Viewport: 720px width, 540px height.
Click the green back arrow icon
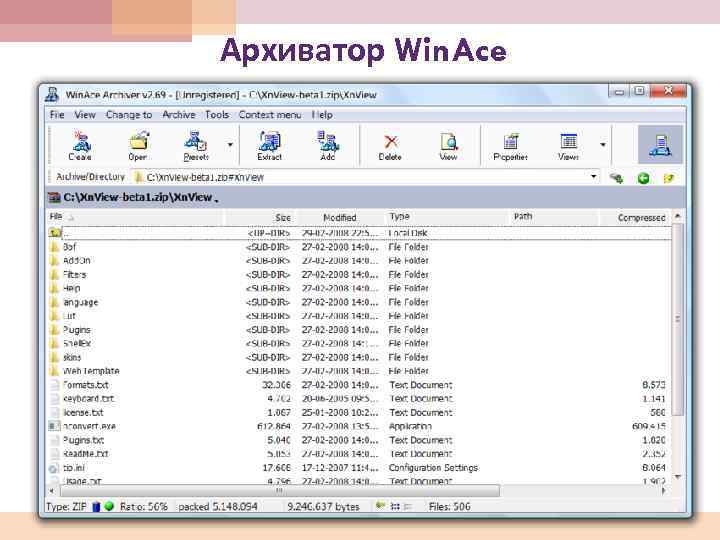(x=643, y=178)
